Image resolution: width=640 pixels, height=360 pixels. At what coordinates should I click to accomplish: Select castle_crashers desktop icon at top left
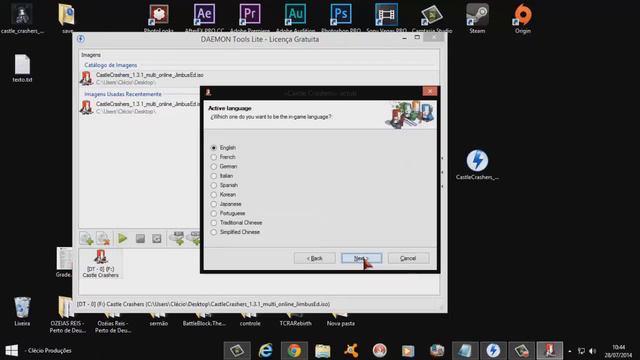(22, 18)
